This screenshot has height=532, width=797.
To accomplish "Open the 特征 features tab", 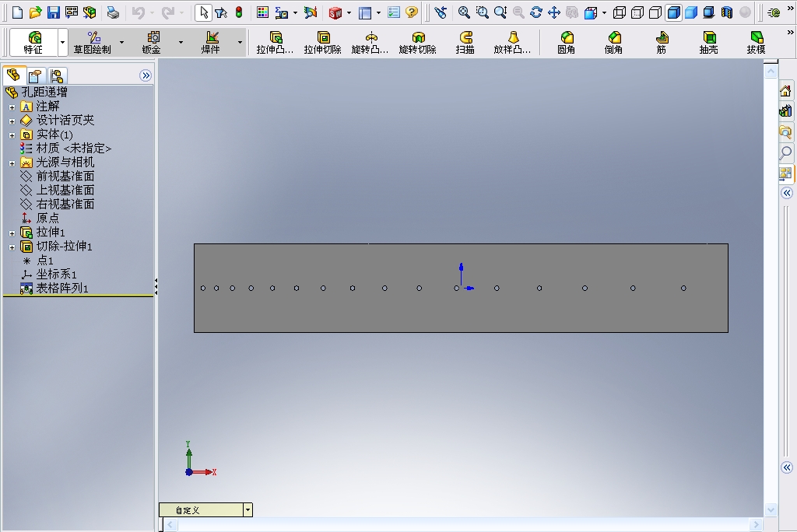I will tap(33, 42).
